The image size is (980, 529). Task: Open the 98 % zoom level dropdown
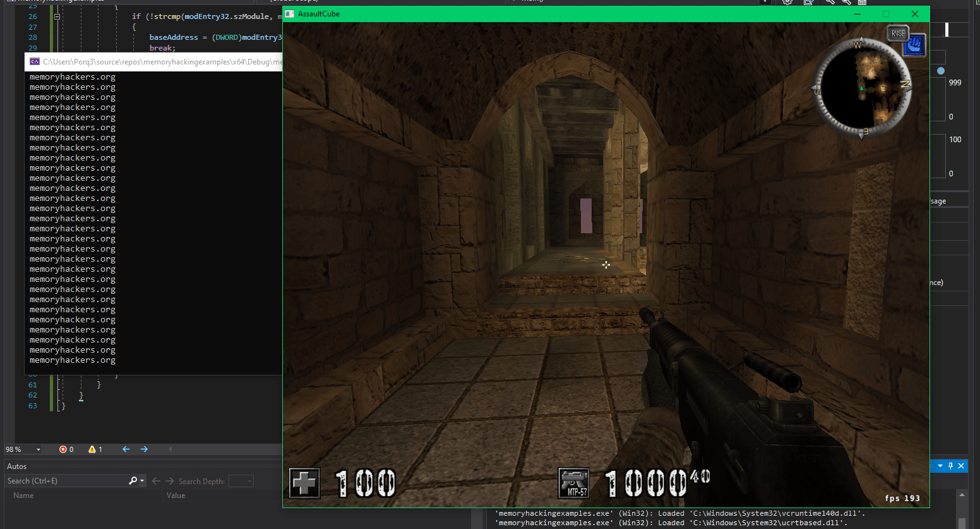[x=39, y=449]
